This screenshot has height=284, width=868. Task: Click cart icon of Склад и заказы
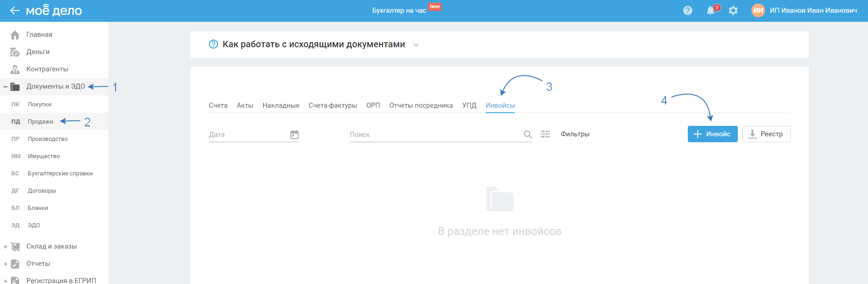[x=15, y=247]
